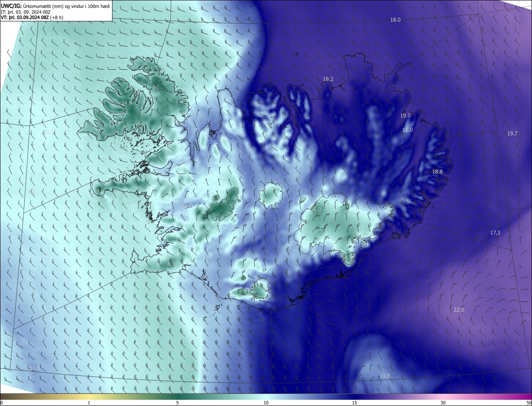Click the 30 tick on the color scale
The image size is (532, 406).
(443, 403)
